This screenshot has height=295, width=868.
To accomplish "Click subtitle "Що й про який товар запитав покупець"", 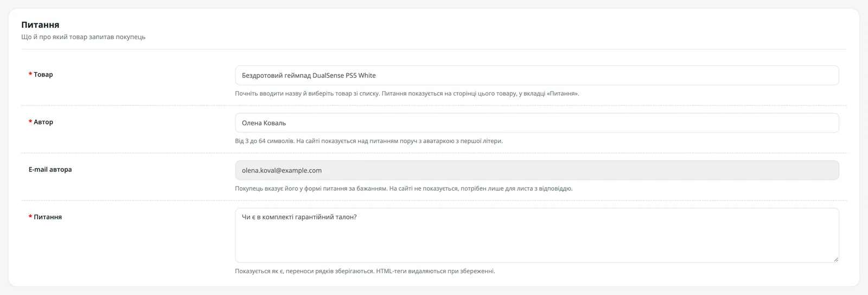I will 83,37.
